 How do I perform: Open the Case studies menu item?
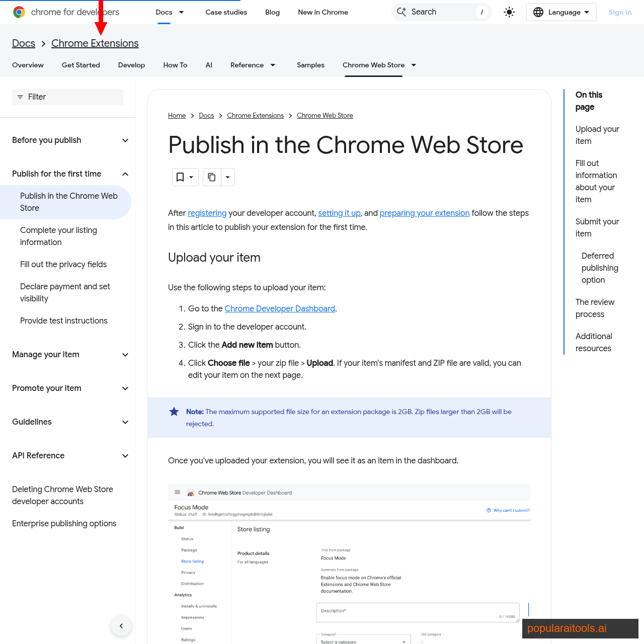(x=226, y=12)
